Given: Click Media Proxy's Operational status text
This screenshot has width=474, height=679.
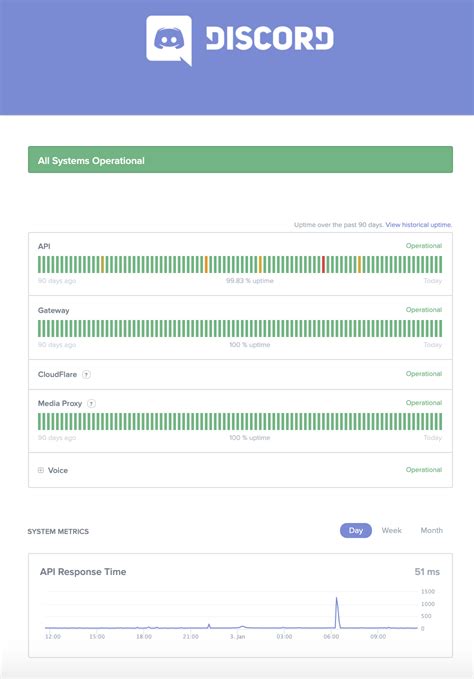Looking at the screenshot, I should point(424,403).
